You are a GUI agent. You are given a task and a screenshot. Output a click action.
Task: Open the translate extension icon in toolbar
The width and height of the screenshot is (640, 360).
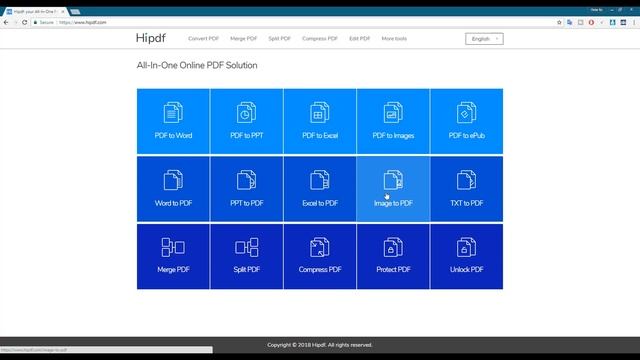tap(569, 22)
